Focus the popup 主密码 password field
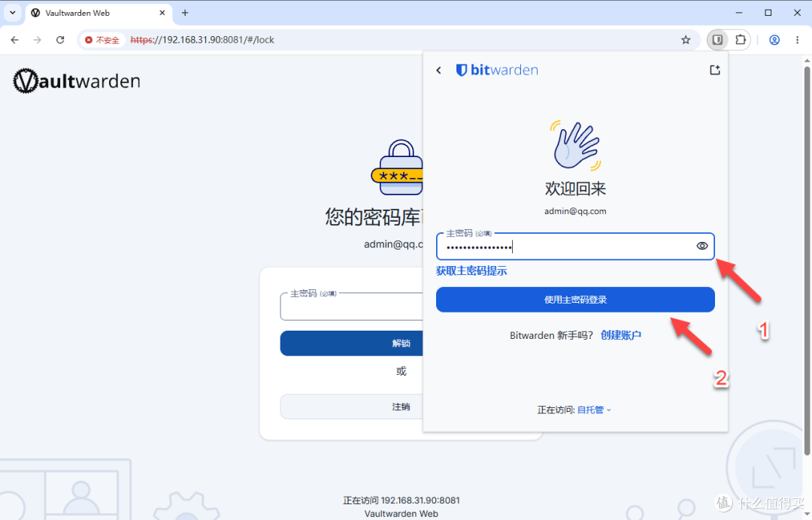Viewport: 812px width, 520px height. point(575,246)
